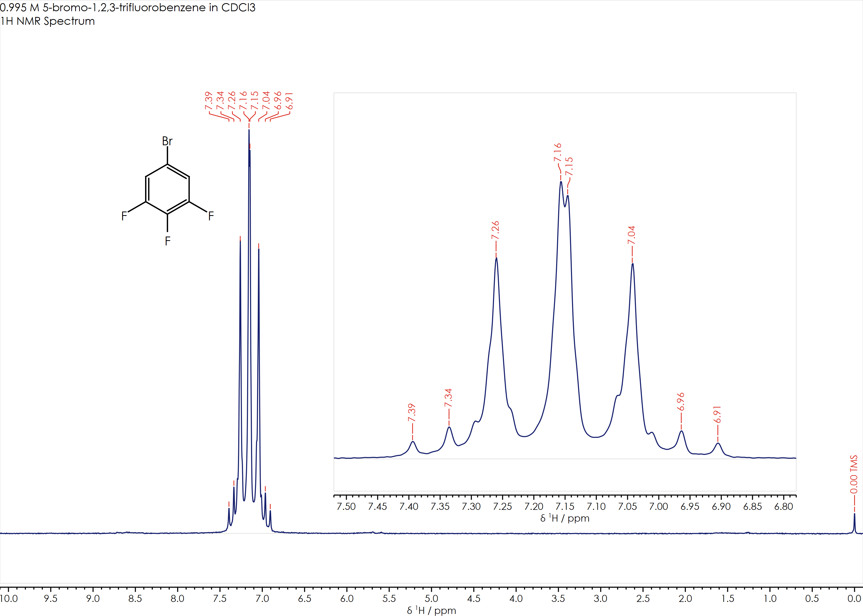Click main bottom axis title "δ 1H / ppm"
The width and height of the screenshot is (863, 616).
(x=432, y=610)
